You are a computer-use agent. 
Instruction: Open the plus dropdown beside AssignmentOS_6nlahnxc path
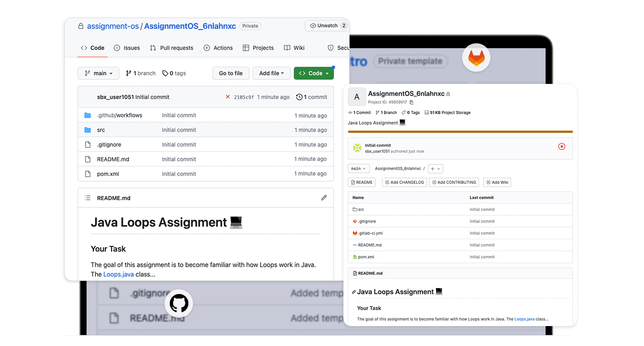coord(435,169)
